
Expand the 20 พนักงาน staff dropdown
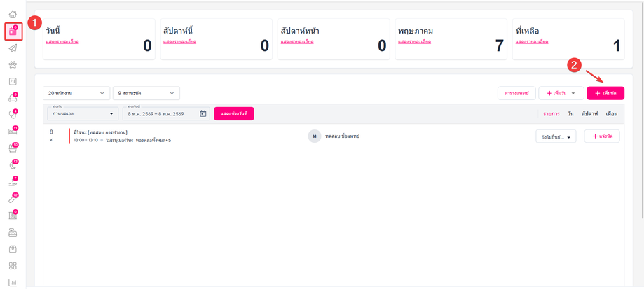pyautogui.click(x=76, y=93)
